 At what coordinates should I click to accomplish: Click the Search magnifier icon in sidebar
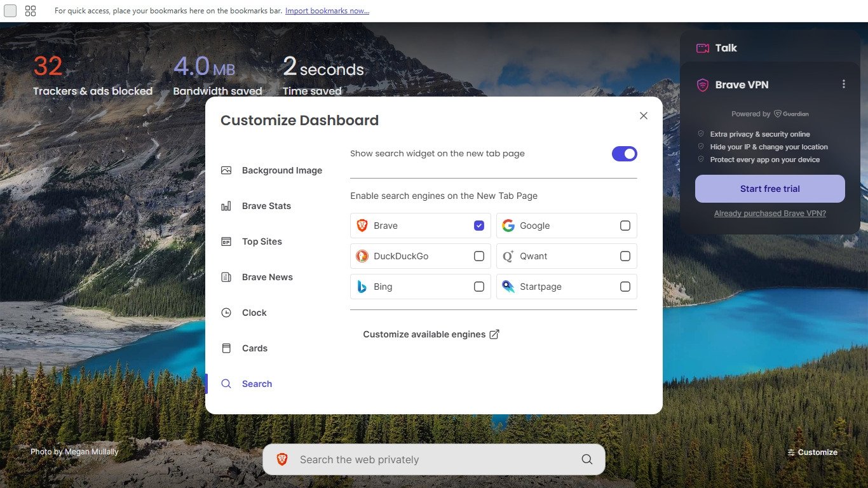click(x=226, y=384)
